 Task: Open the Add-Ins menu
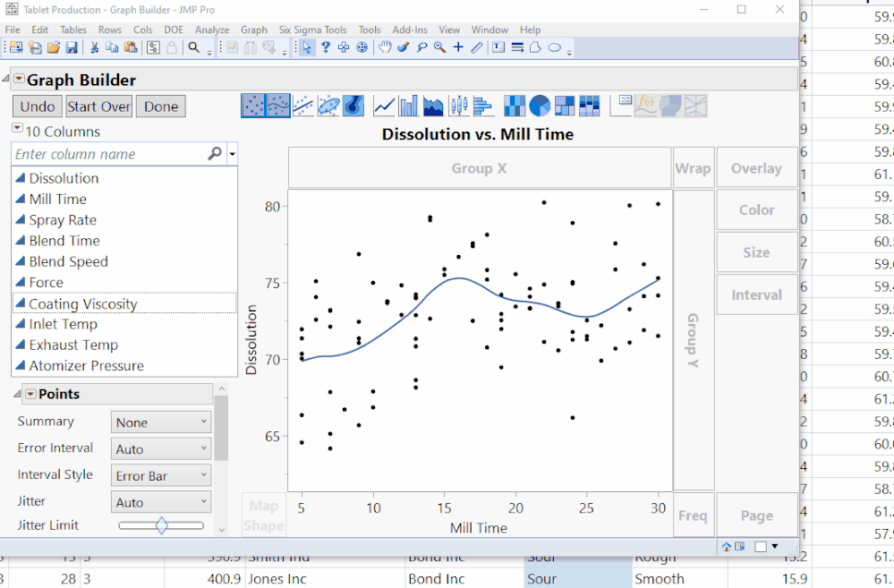point(409,30)
